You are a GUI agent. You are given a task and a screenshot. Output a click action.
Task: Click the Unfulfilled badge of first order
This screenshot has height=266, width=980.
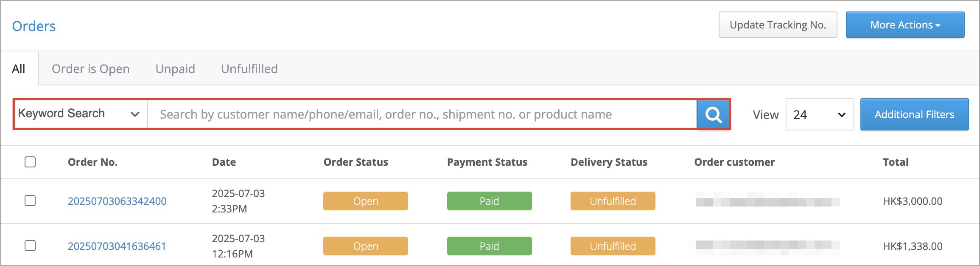pos(613,201)
